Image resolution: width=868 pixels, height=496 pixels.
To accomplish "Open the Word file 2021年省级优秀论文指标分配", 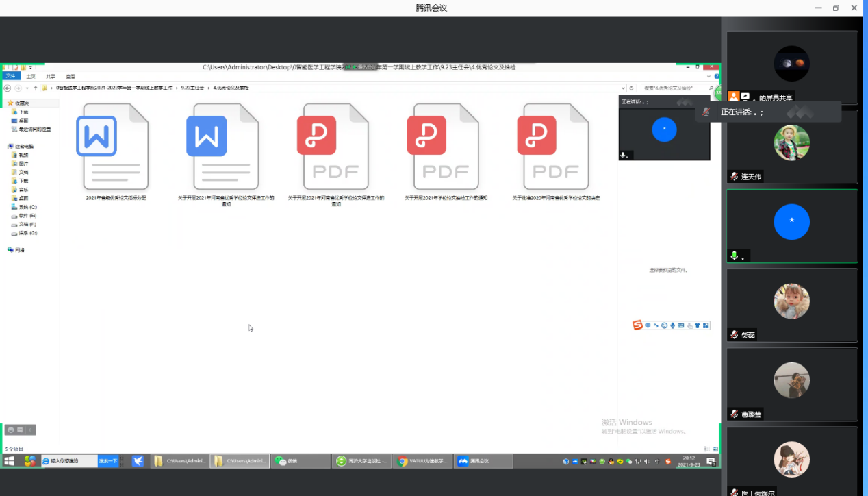I will coord(115,148).
